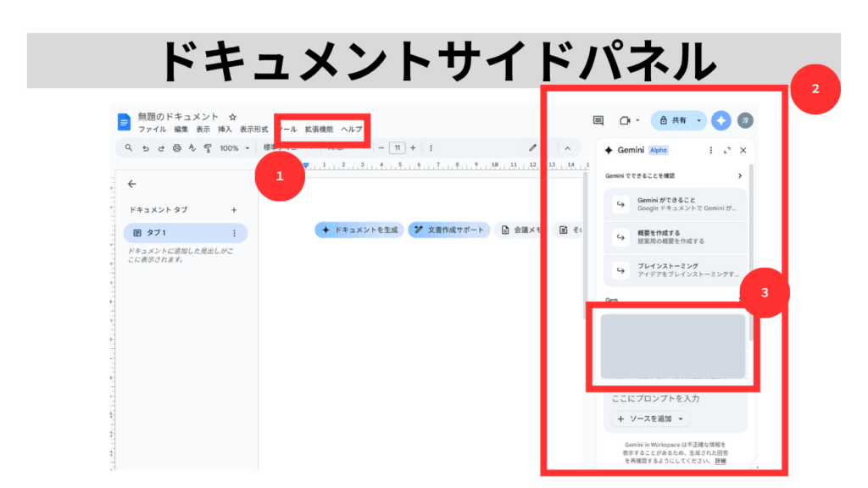The height and width of the screenshot is (488, 868).
Task: Click the 'ここにプロンプトを入力' prompt field
Action: tap(655, 398)
